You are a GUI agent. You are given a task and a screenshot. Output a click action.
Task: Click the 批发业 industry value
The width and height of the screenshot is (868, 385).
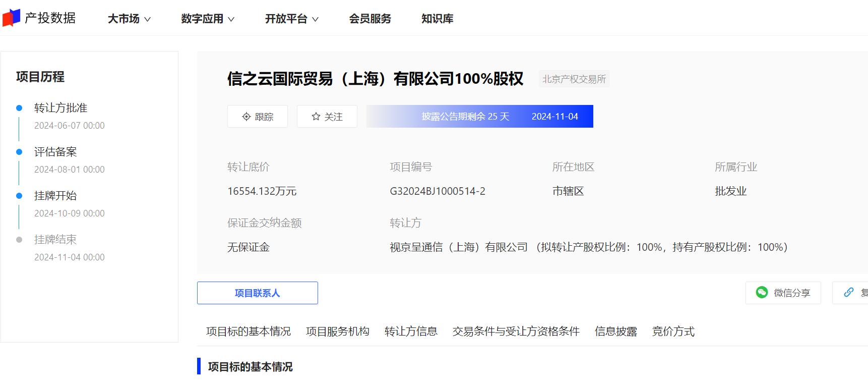731,191
